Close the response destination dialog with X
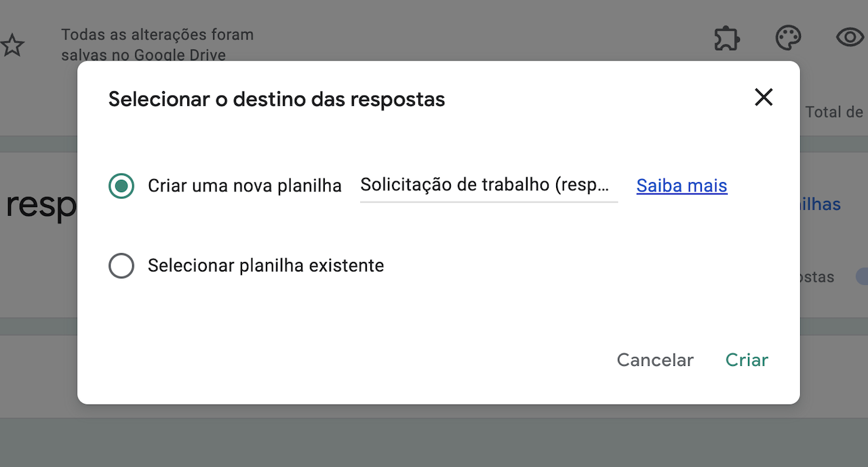This screenshot has height=467, width=868. coord(764,98)
